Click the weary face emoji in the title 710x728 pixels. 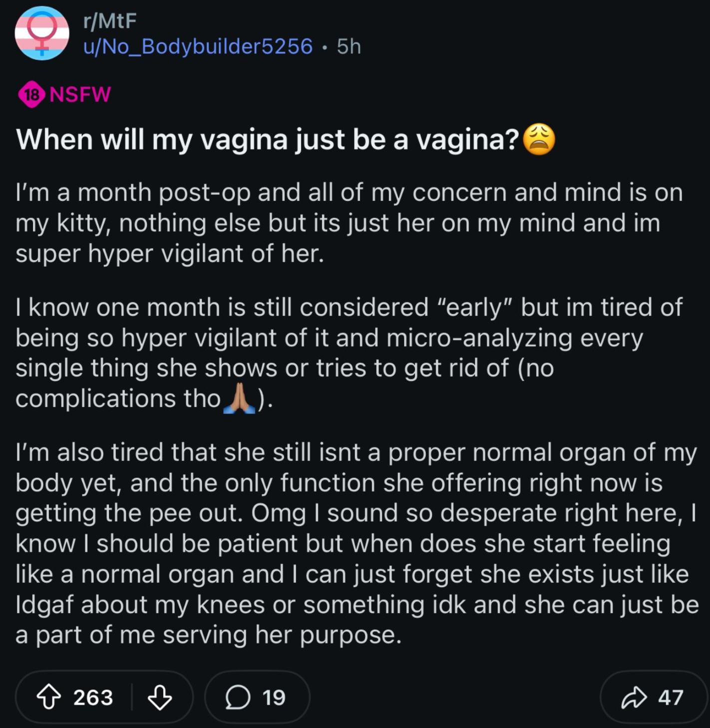[539, 139]
